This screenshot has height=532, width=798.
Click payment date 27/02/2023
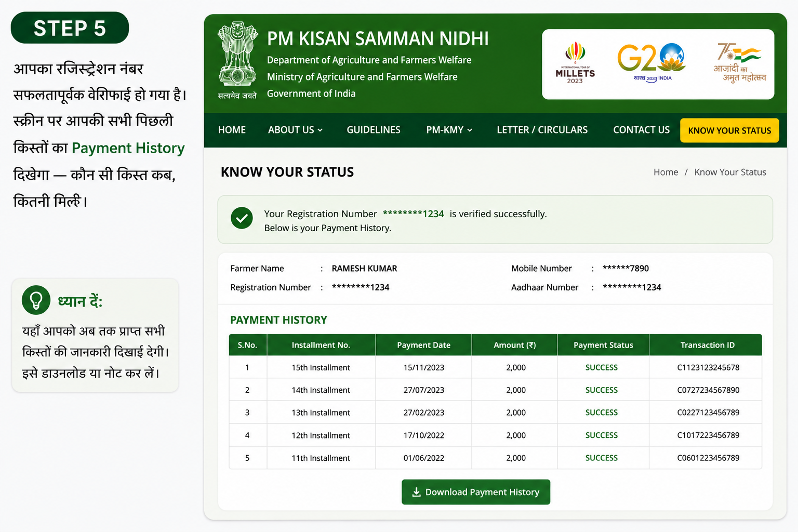pos(424,413)
